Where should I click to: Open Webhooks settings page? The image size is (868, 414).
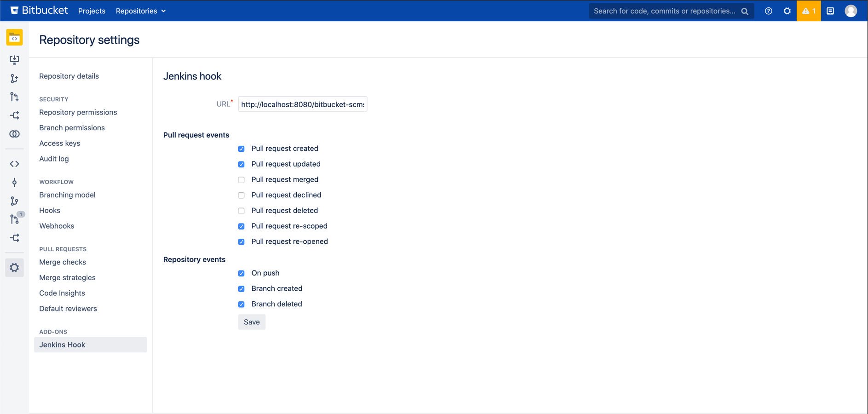(x=57, y=226)
